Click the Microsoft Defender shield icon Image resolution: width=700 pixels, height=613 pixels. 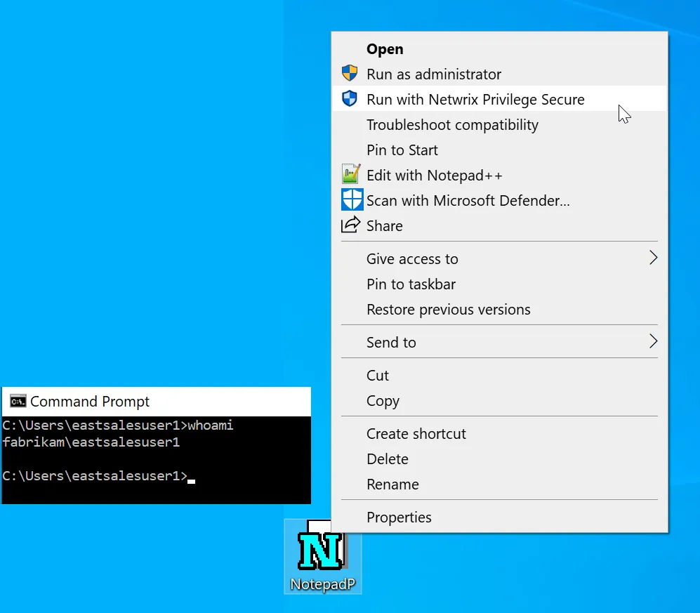tap(352, 199)
